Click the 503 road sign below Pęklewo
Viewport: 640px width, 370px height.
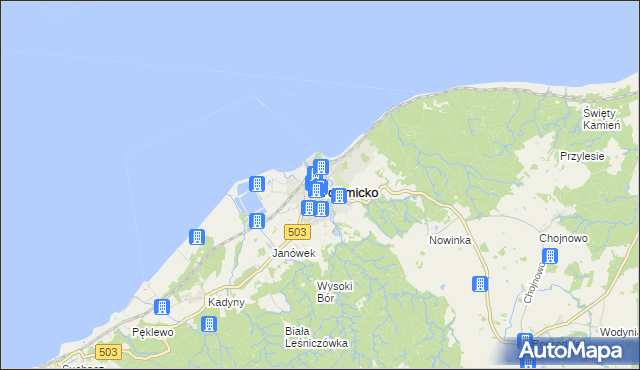[108, 352]
